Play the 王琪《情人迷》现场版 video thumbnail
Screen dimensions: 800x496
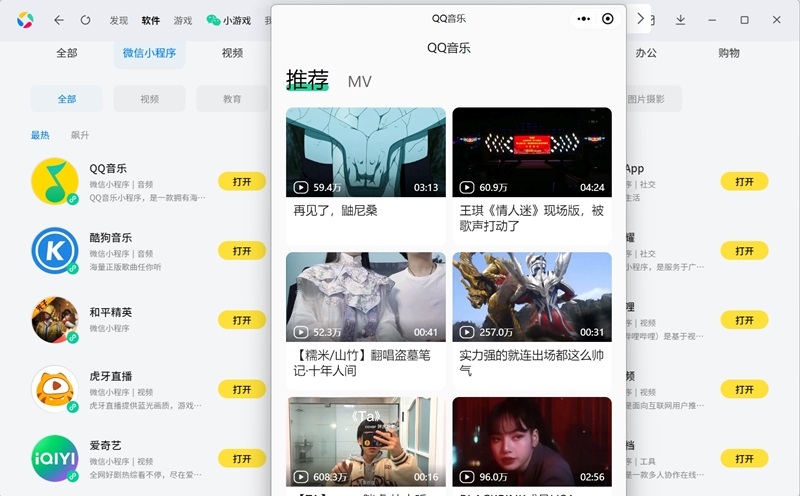pos(532,152)
